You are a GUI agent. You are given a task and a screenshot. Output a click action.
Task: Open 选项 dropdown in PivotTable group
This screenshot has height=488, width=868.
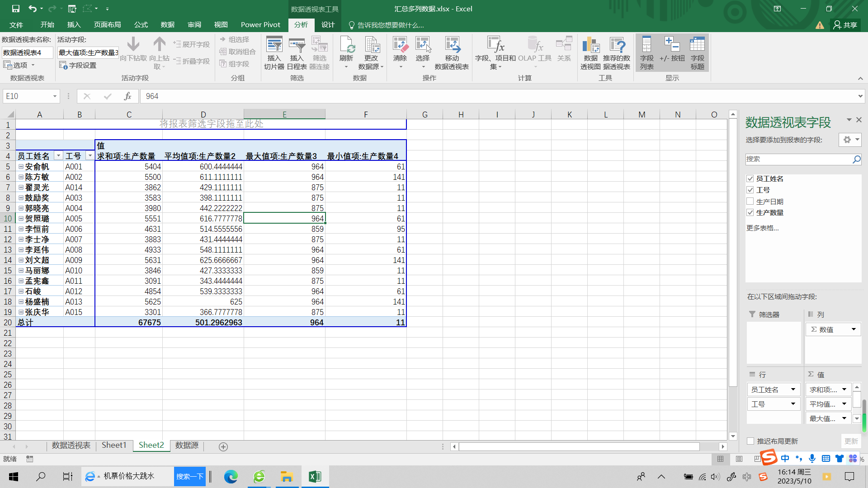[x=19, y=65]
